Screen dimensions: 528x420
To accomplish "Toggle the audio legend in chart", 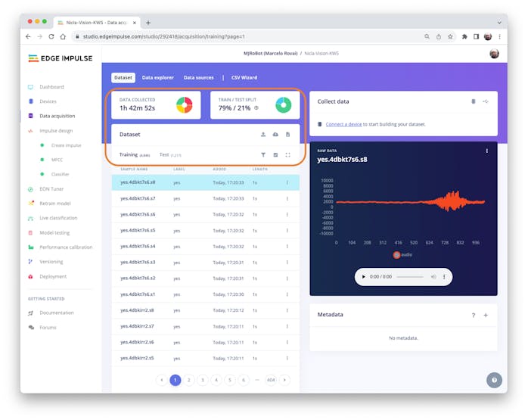I will point(403,254).
